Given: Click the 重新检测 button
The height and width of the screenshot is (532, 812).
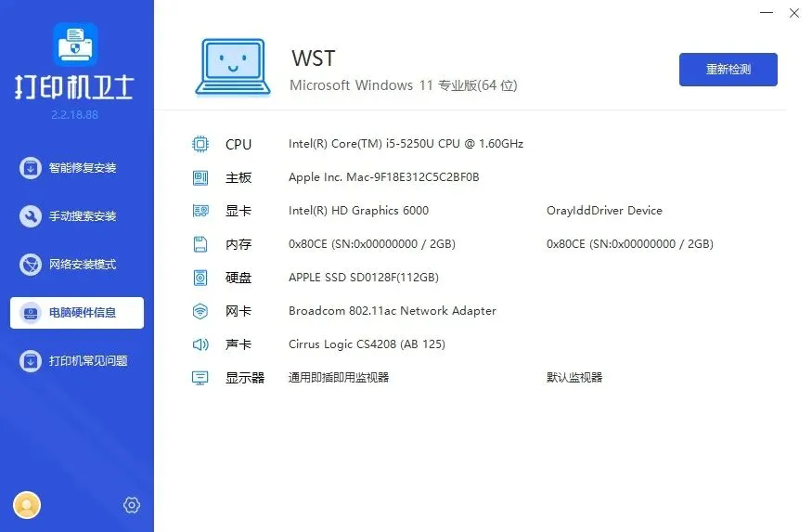Looking at the screenshot, I should pyautogui.click(x=728, y=70).
